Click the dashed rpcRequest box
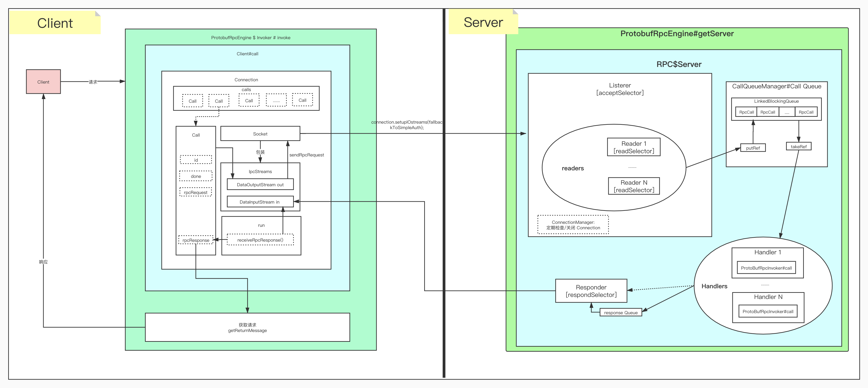This screenshot has width=868, height=388. point(196,192)
